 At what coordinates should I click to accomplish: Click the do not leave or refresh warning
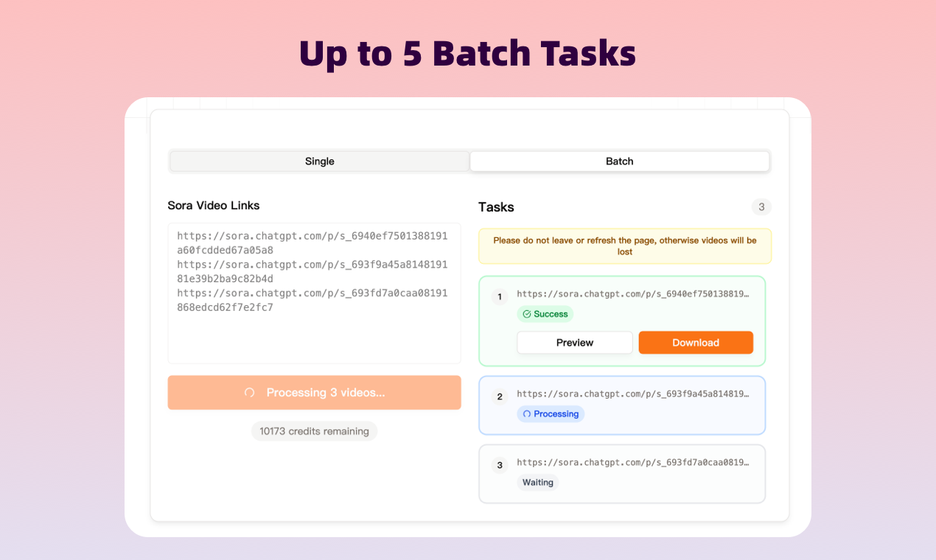(x=625, y=246)
